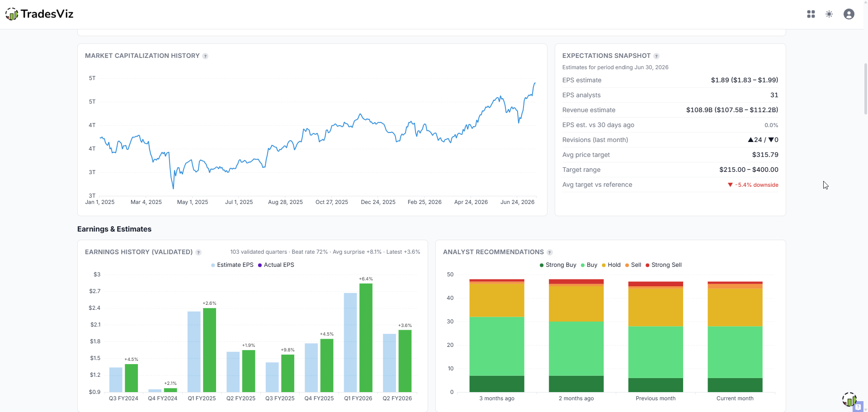868x412 pixels.
Task: Click the Jun 24, 2026 date axis label
Action: pyautogui.click(x=517, y=202)
